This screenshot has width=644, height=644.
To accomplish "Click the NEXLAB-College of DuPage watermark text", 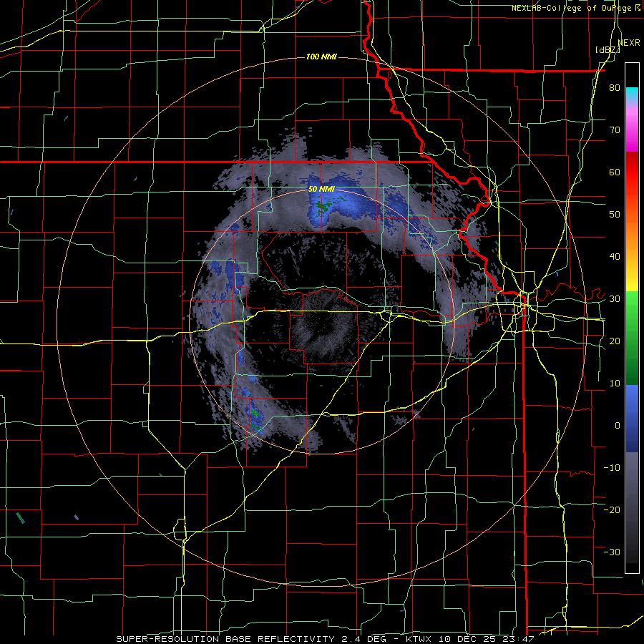I will (576, 8).
